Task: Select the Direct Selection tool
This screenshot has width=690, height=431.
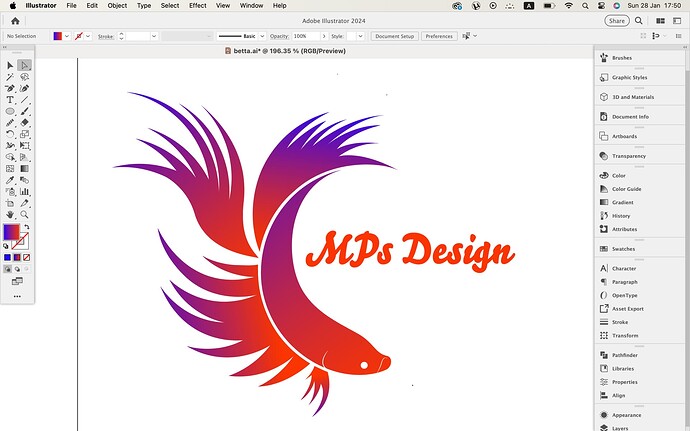Action: point(24,66)
